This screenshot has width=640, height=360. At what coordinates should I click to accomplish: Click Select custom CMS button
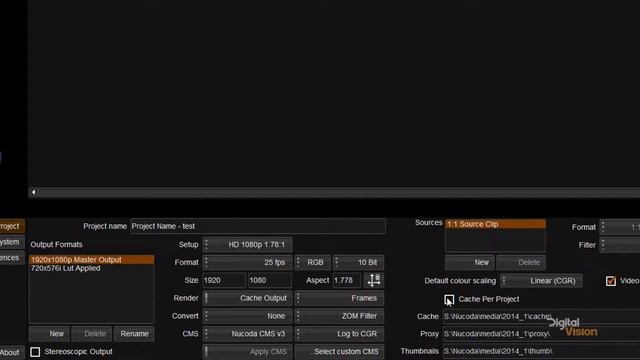(x=339, y=351)
